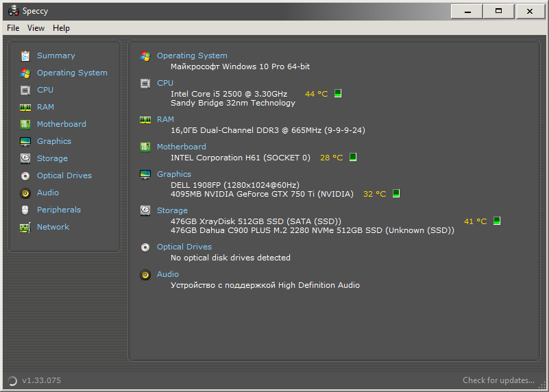The height and width of the screenshot is (392, 549).
Task: Click the Summary clipboard icon in sidebar
Action: point(25,56)
